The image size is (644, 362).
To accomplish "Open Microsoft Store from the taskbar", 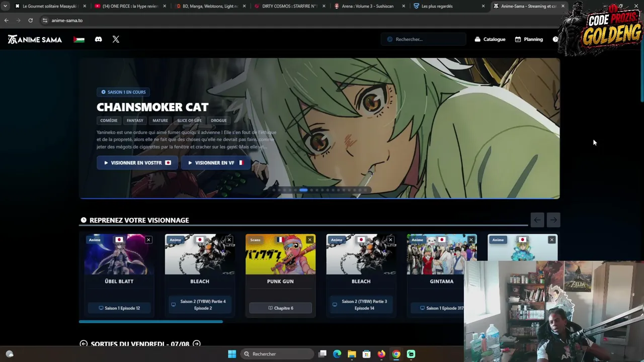I will click(366, 354).
